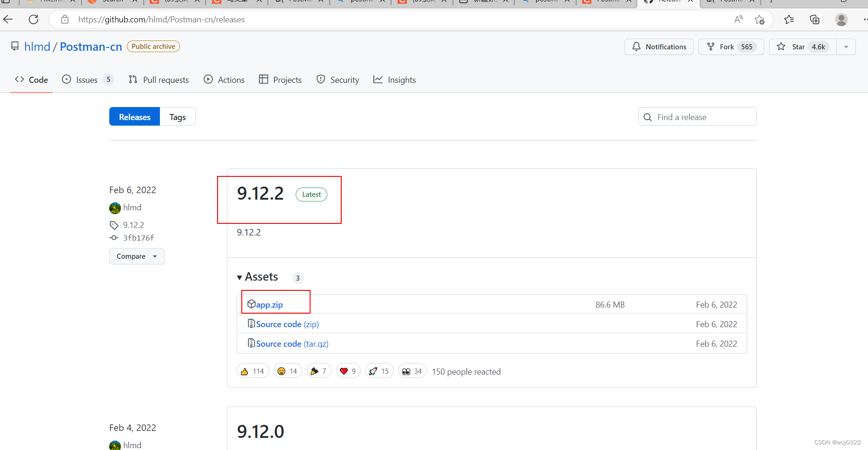Click in the Find a release search field
868x450 pixels.
(x=697, y=117)
